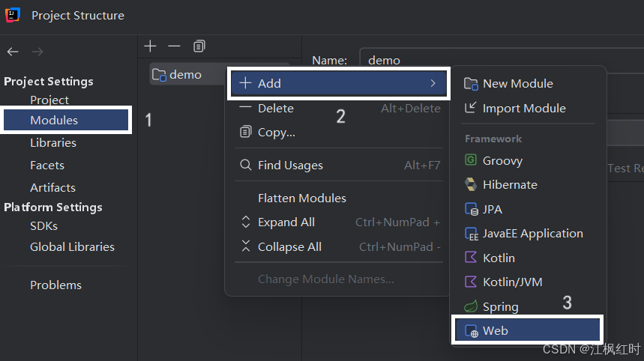Screen dimensions: 644x361
Task: Choose Copy... in context menu
Action: 338,132
